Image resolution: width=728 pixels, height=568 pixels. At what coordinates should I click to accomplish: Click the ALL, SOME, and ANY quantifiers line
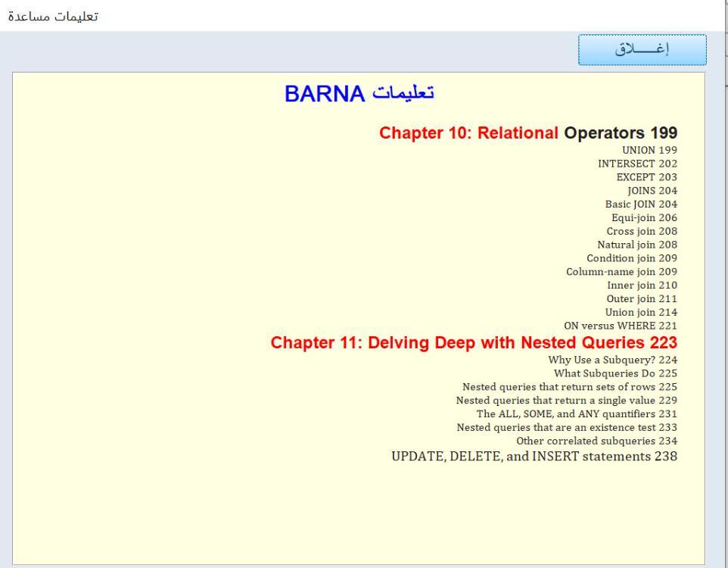576,414
